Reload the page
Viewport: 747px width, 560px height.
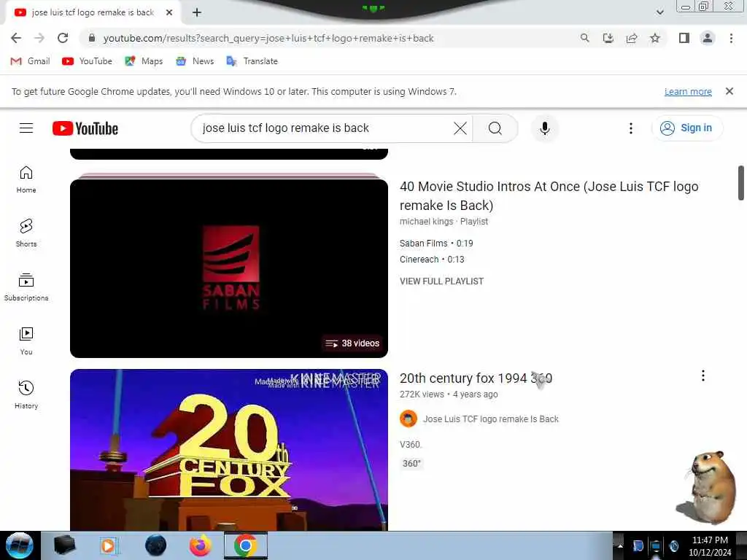click(x=63, y=38)
